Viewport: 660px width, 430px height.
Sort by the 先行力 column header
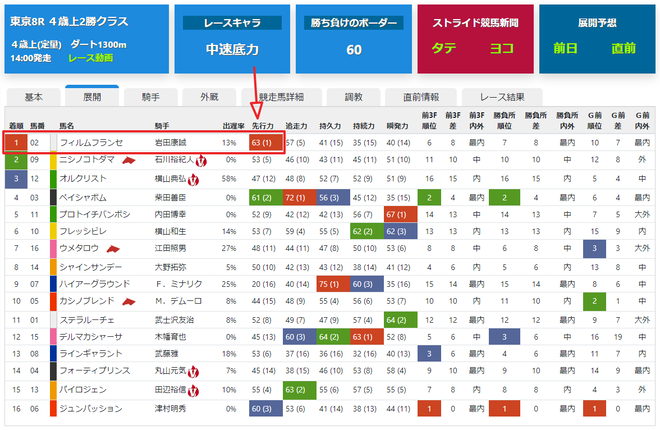[263, 126]
